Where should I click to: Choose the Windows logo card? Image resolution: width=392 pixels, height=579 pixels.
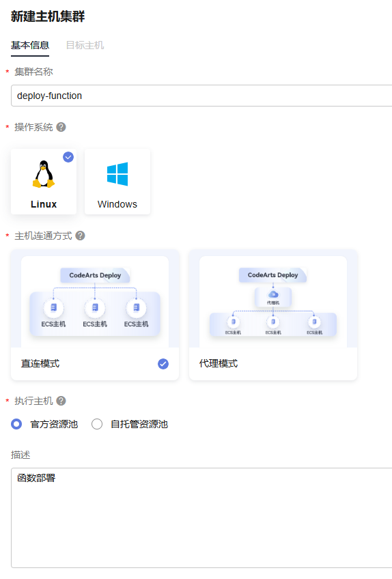coord(117,182)
